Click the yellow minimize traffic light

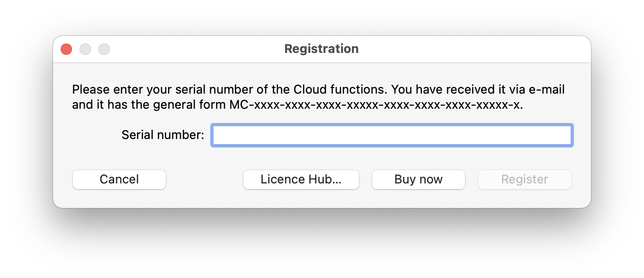pyautogui.click(x=85, y=49)
